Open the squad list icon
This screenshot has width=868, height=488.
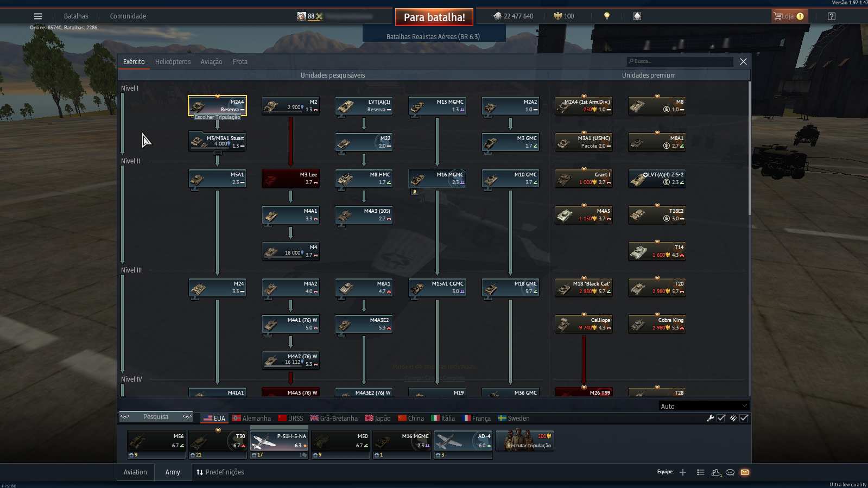(701, 472)
